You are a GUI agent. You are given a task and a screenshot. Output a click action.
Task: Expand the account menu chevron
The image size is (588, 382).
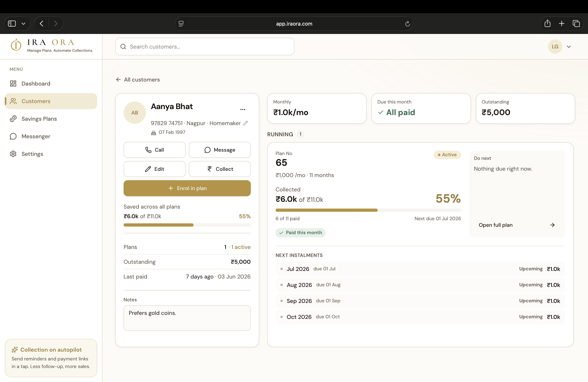pos(569,47)
